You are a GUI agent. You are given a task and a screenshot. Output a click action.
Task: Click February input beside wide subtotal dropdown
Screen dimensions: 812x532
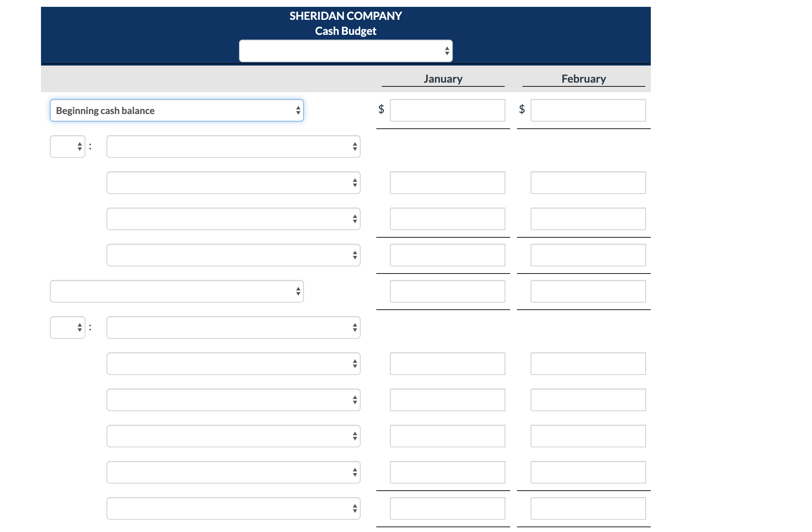tap(588, 291)
